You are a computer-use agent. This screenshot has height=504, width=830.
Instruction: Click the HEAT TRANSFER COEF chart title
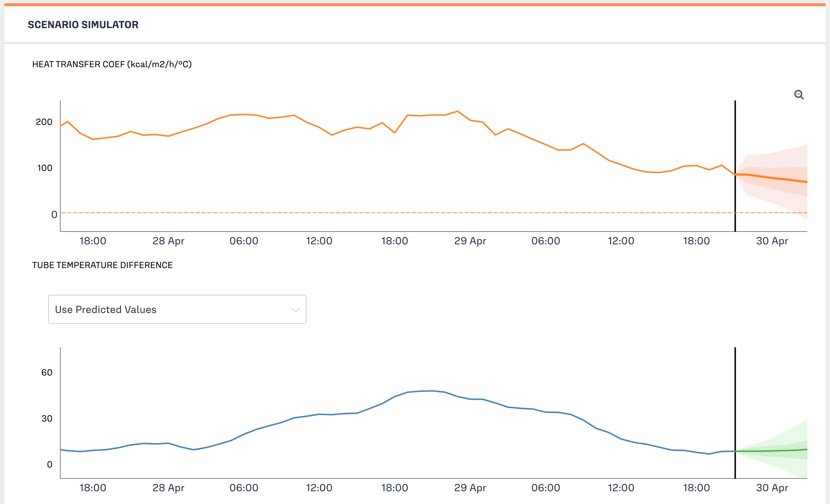112,64
